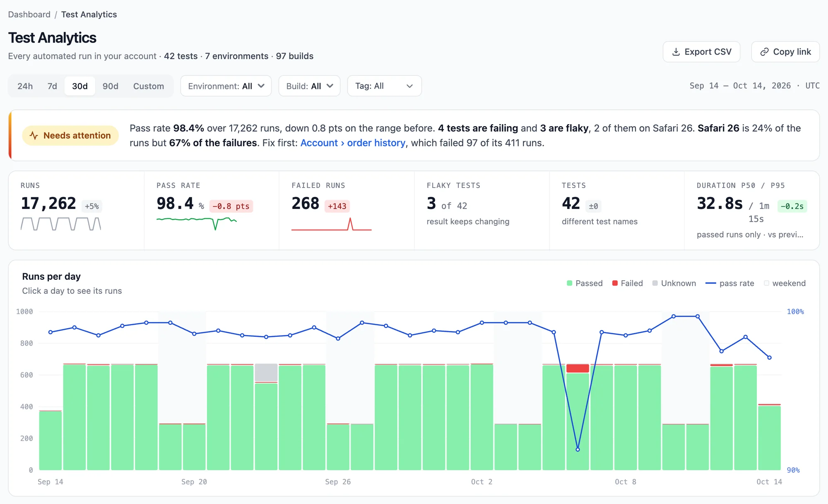The width and height of the screenshot is (828, 504).
Task: Click the Runs sparkline chart
Action: click(x=61, y=224)
